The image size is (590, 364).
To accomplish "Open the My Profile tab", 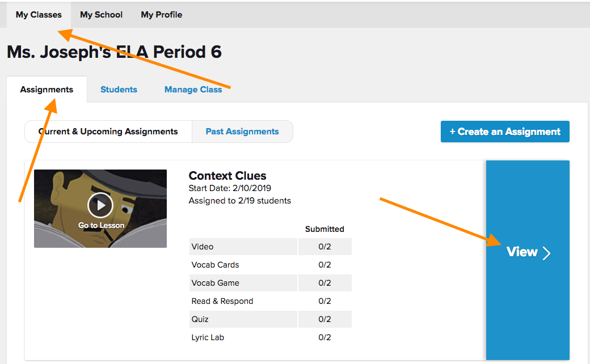I will 162,15.
